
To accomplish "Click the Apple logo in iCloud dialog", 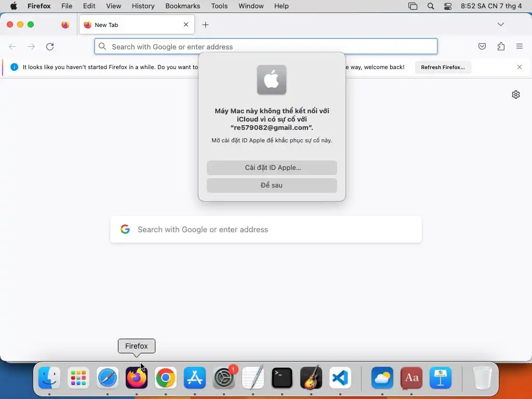I will [x=272, y=79].
